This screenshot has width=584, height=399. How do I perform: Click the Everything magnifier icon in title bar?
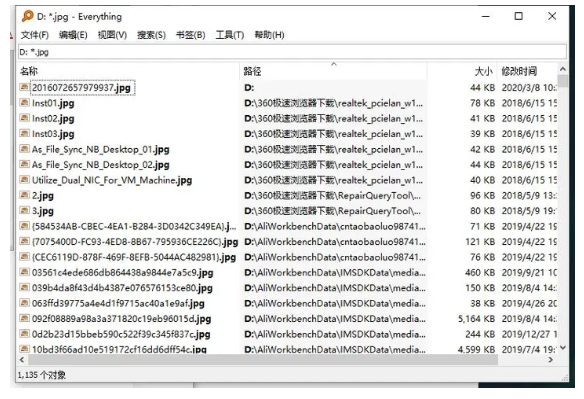pyautogui.click(x=27, y=16)
